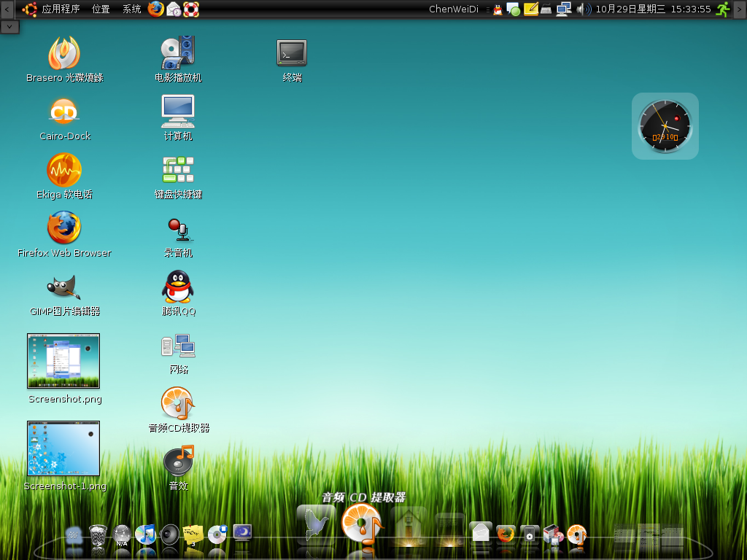Click the N/A globe network dock icon
The width and height of the screenshot is (747, 560).
[x=122, y=535]
